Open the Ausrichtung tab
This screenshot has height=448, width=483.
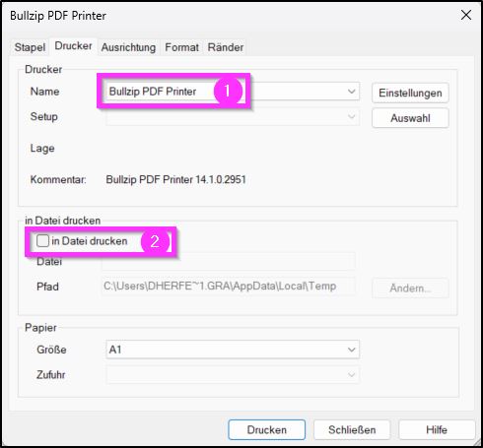pyautogui.click(x=128, y=47)
